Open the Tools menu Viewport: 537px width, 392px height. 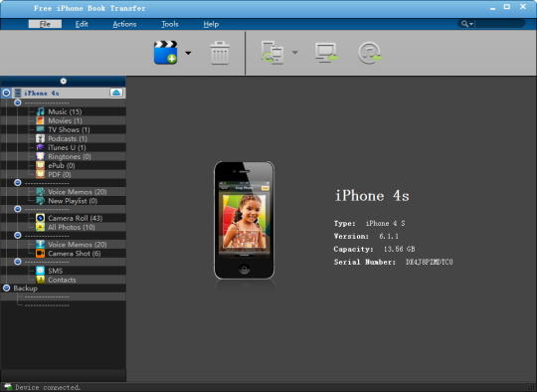pyautogui.click(x=170, y=24)
